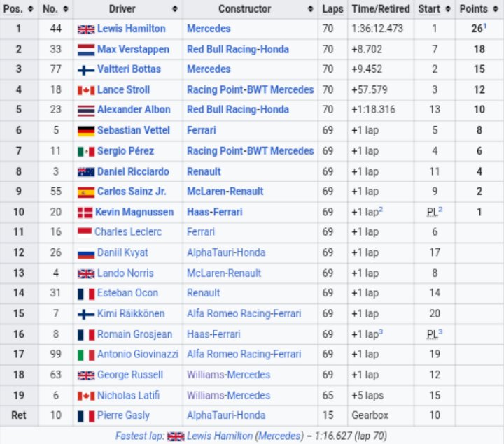The width and height of the screenshot is (504, 444).
Task: Open footnote 1 next to 26 points
Action: click(484, 26)
